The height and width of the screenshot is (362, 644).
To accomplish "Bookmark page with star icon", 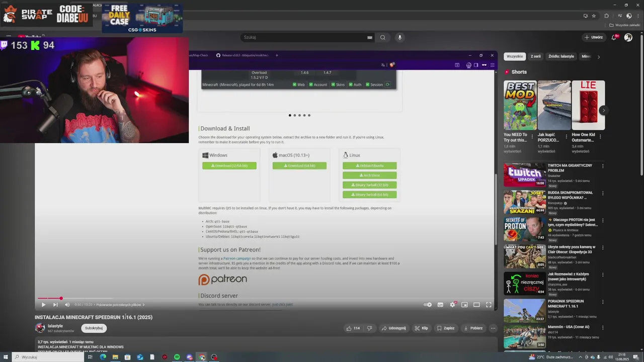I will (594, 16).
